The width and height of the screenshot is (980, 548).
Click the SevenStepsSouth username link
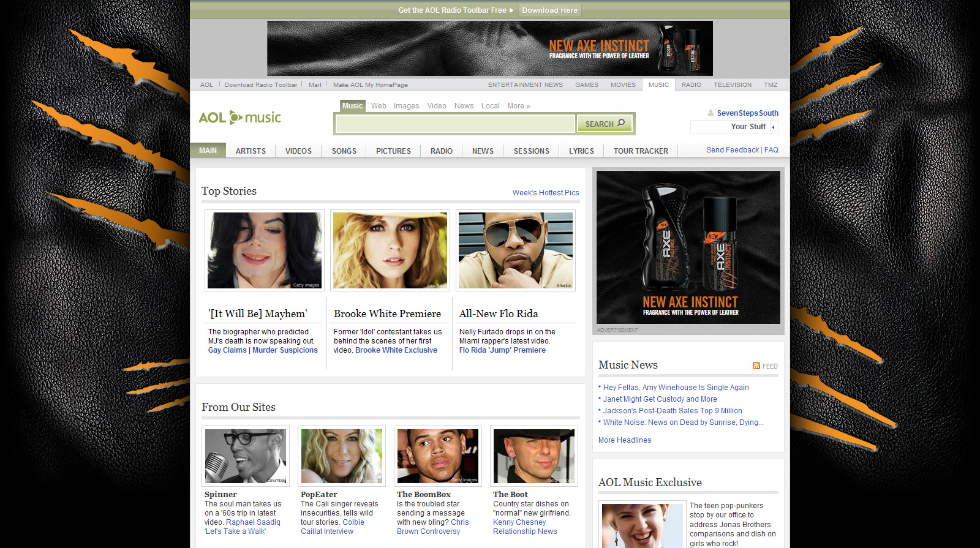(x=748, y=113)
